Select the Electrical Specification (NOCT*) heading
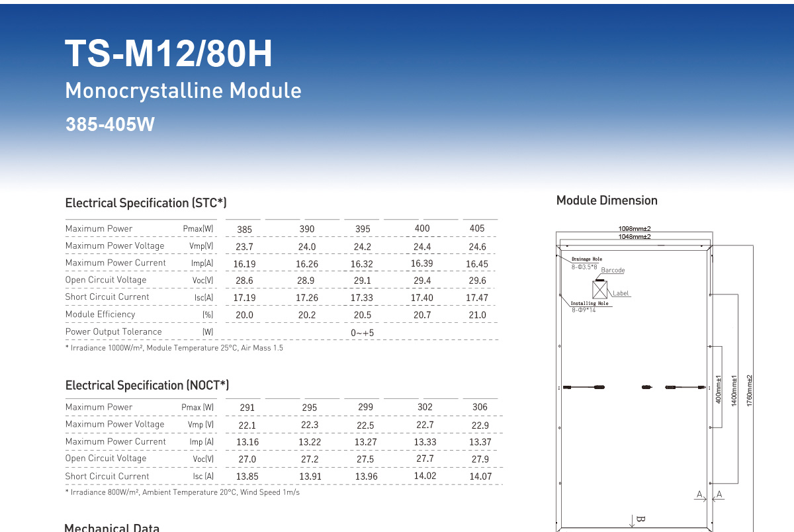This screenshot has width=794, height=532. click(x=148, y=385)
